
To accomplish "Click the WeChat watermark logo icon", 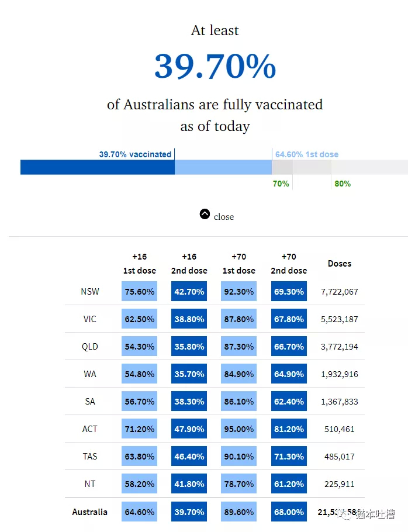I will tap(346, 514).
